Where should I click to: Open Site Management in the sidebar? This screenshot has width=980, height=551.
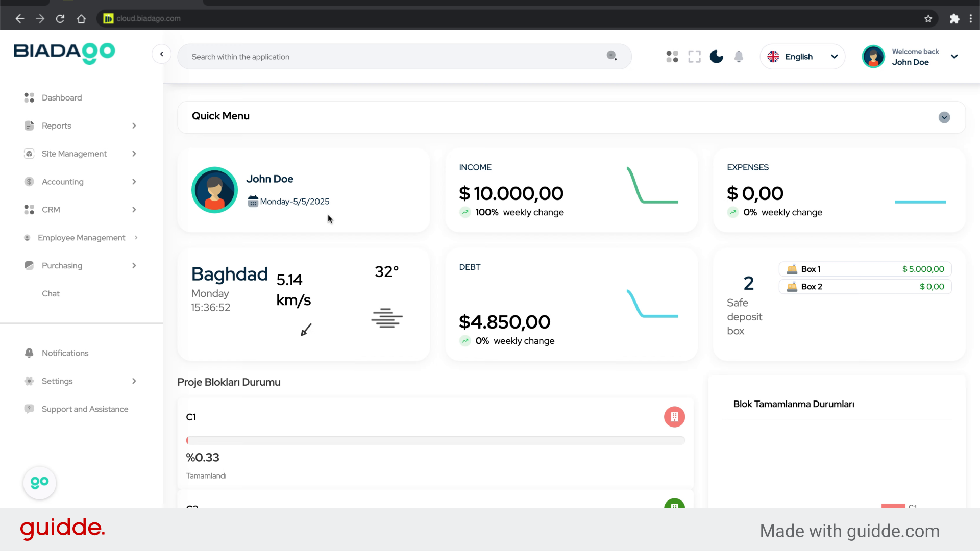(74, 154)
